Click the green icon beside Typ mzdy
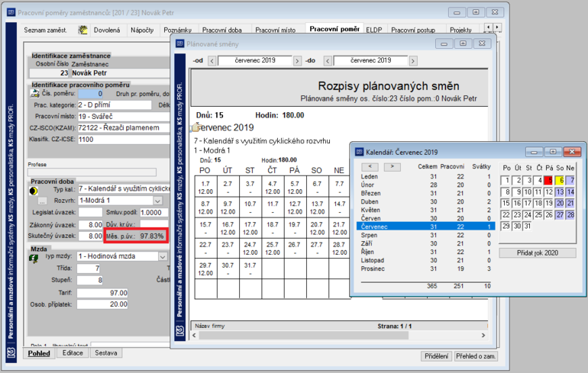This screenshot has height=373, width=588. 34,258
